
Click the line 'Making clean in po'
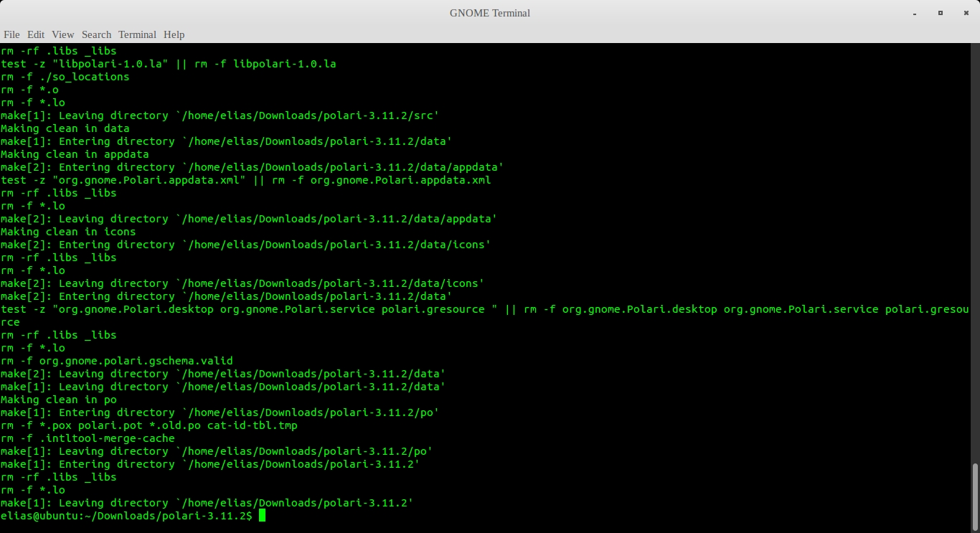59,400
